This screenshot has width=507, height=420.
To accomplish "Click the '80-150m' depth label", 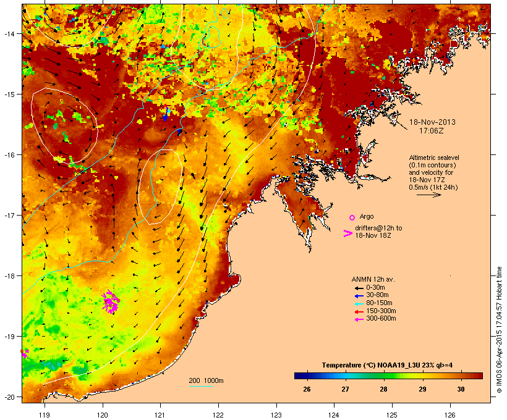I will point(379,303).
